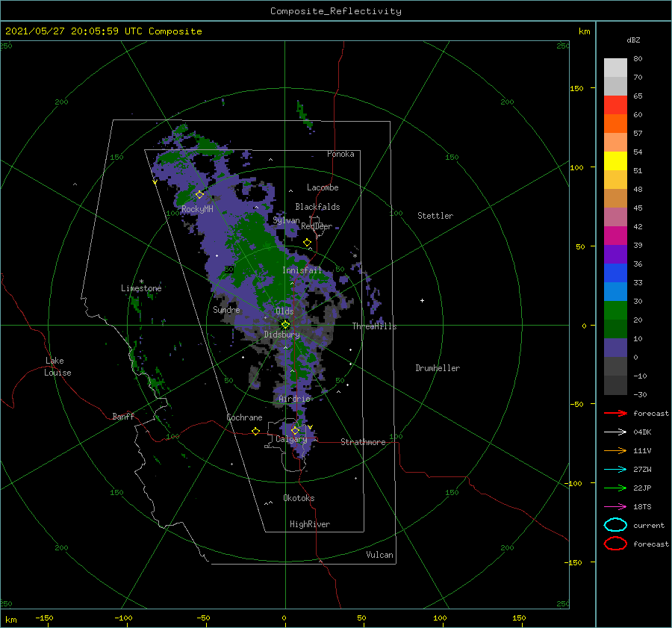
Task: Click the Innisfail town label
Action: tap(302, 270)
